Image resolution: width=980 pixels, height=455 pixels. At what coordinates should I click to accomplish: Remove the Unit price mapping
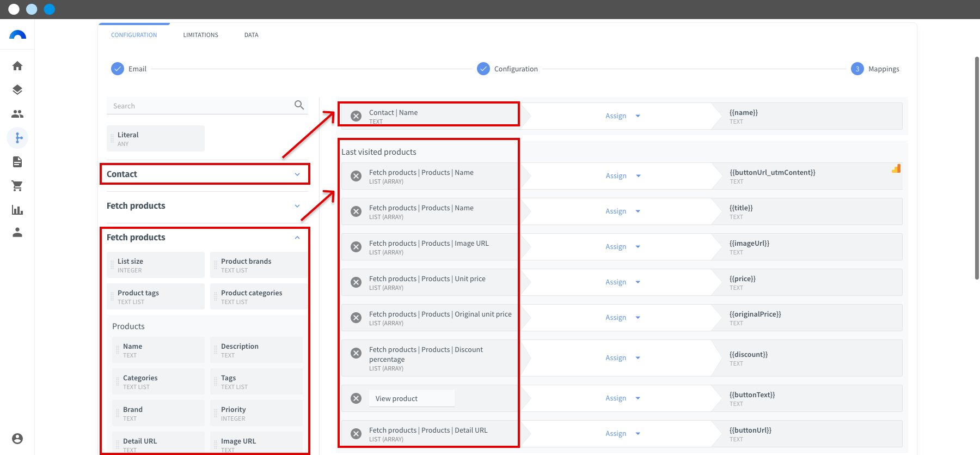tap(356, 282)
